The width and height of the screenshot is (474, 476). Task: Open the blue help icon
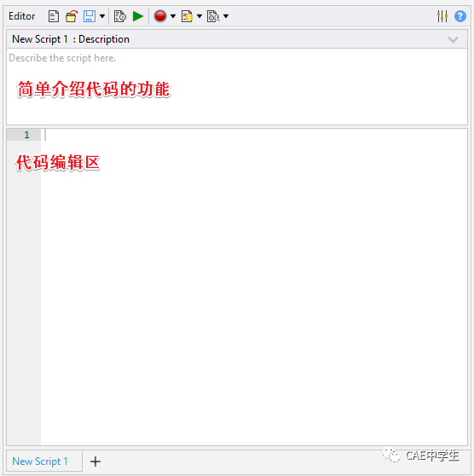[460, 16]
